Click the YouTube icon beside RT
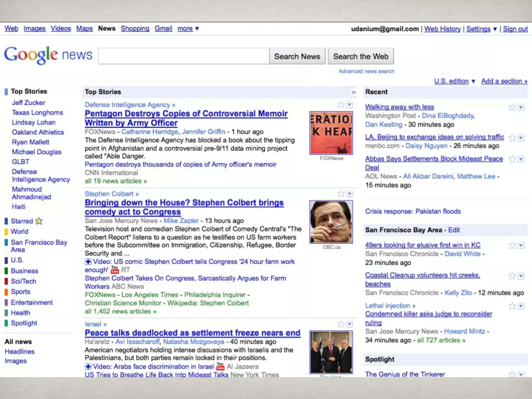532x399 pixels. pos(115,270)
